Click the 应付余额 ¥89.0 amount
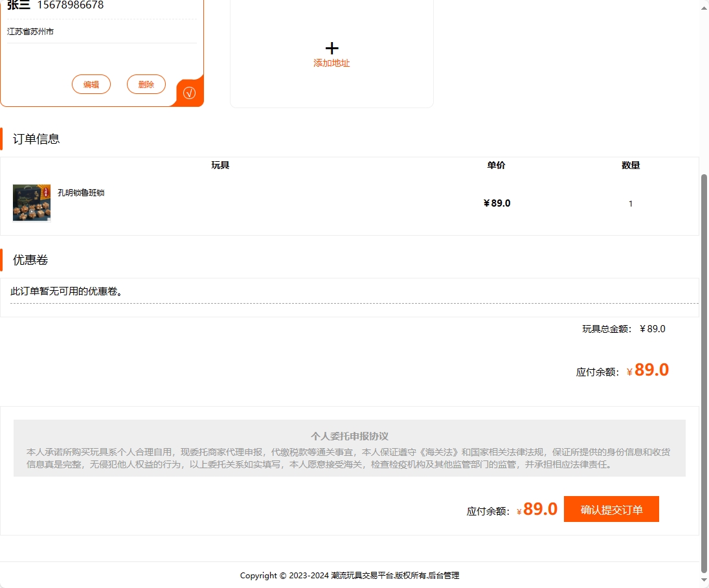The image size is (709, 588). (649, 369)
